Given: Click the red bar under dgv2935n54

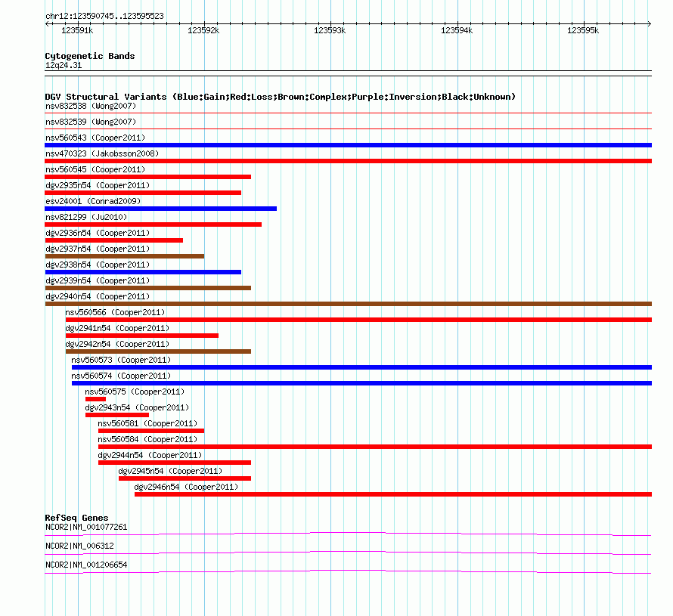Looking at the screenshot, I should [x=143, y=193].
